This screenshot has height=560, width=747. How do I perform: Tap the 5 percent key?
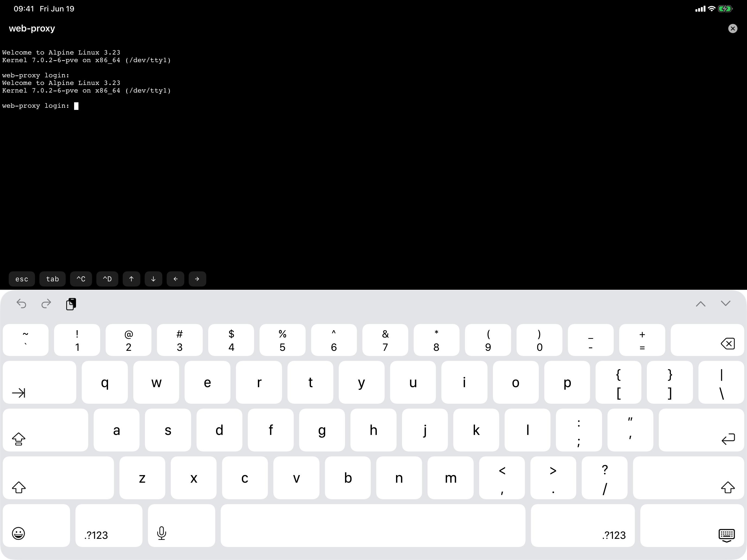click(282, 340)
